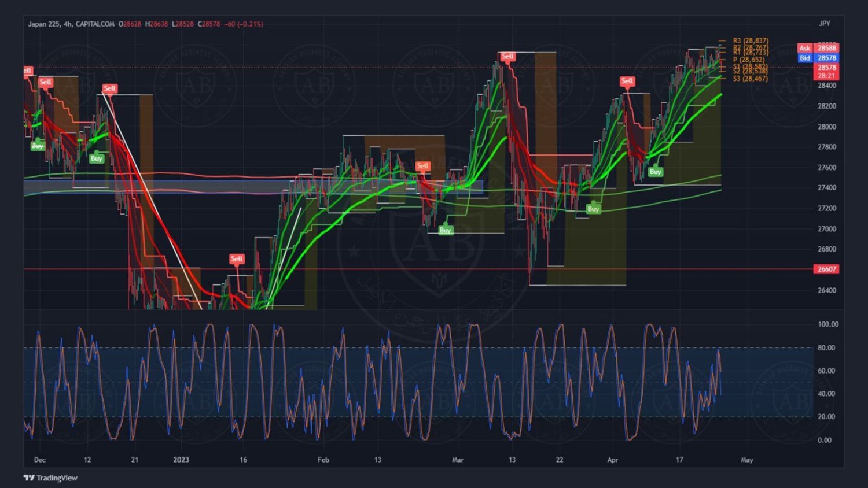The height and width of the screenshot is (488, 868).
Task: Click the 27000 price axis label
Action: point(827,229)
